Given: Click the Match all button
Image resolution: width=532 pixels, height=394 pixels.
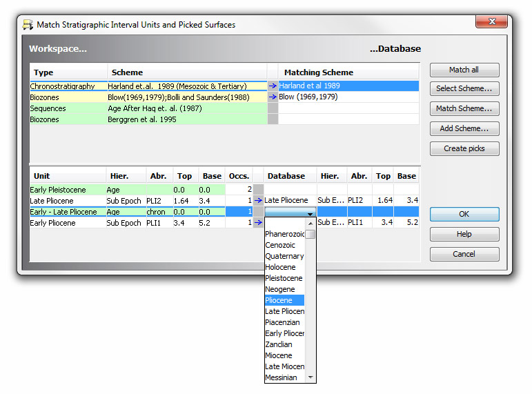Looking at the screenshot, I should (464, 70).
